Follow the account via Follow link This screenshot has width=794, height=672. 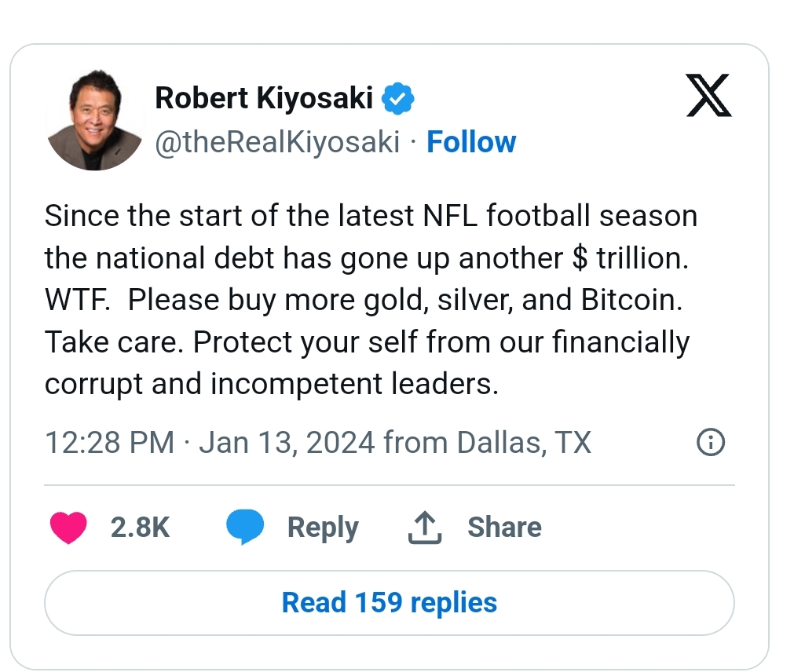(471, 141)
